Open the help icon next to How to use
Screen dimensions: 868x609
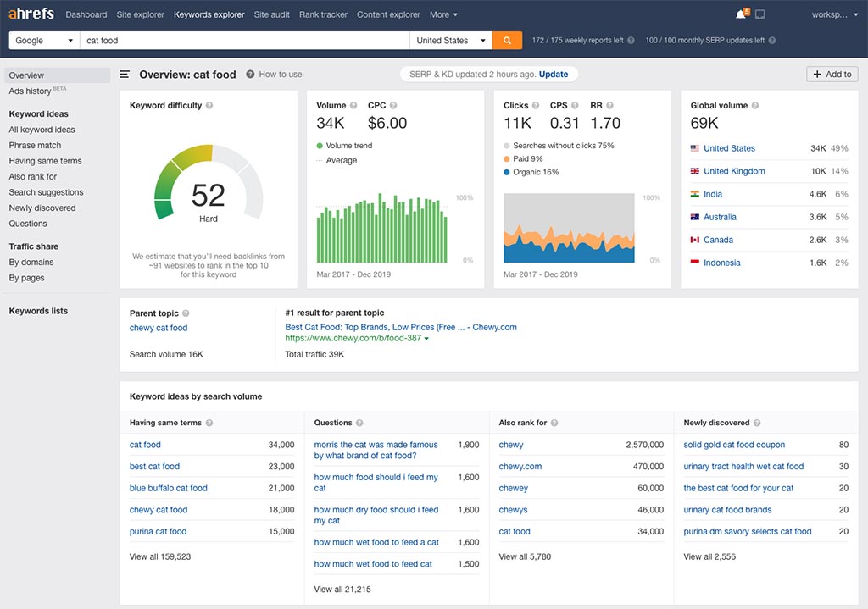coord(250,75)
